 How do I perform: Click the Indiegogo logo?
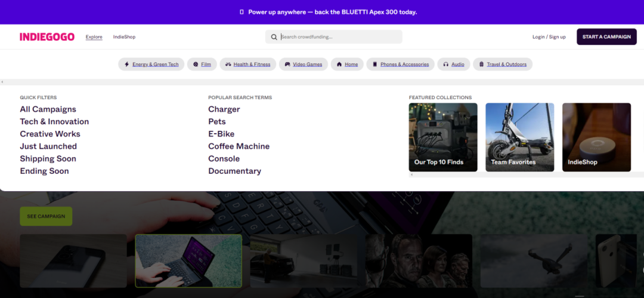pos(47,37)
